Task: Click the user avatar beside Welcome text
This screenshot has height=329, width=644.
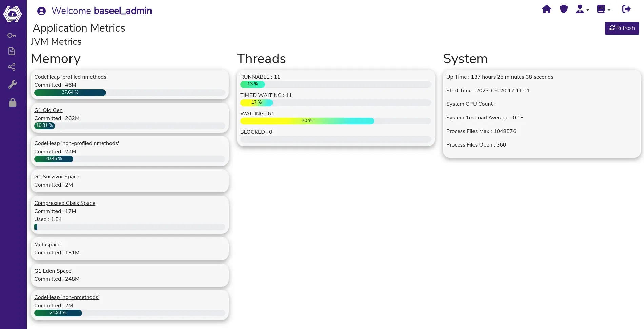Action: click(x=41, y=11)
